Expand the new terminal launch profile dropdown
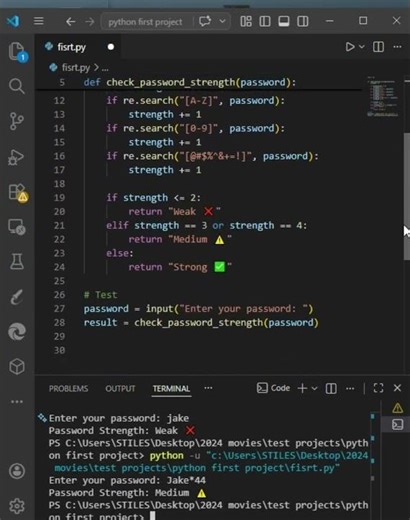 pyautogui.click(x=314, y=388)
